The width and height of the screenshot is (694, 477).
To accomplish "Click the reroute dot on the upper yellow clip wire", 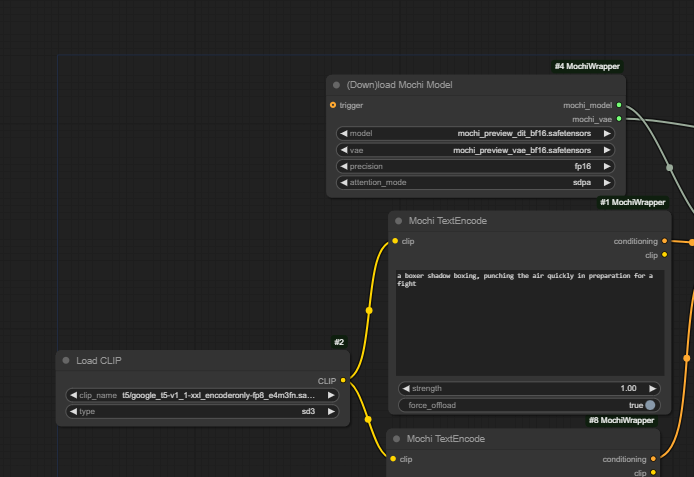I will (x=369, y=311).
